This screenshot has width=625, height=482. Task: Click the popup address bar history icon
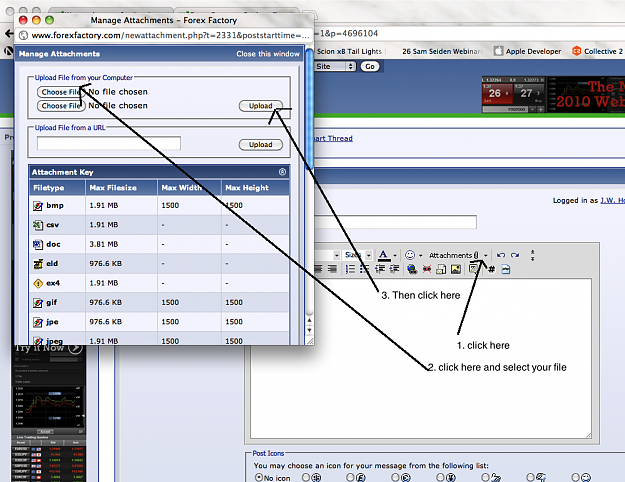(24, 35)
